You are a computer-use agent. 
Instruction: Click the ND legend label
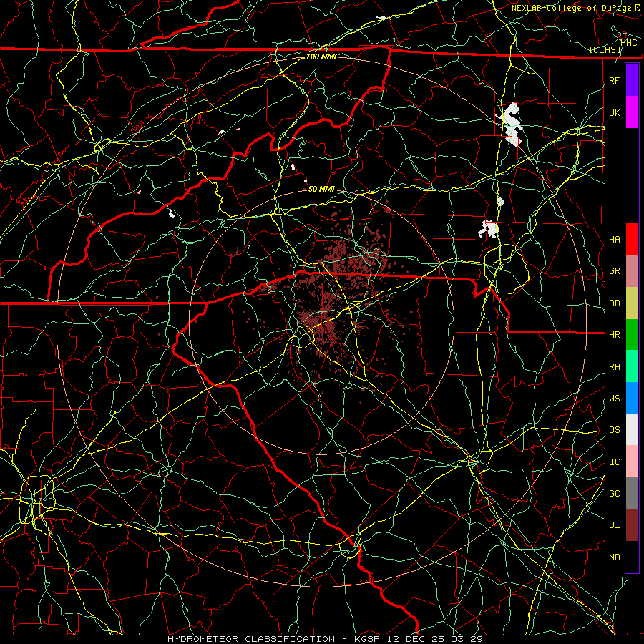(614, 557)
